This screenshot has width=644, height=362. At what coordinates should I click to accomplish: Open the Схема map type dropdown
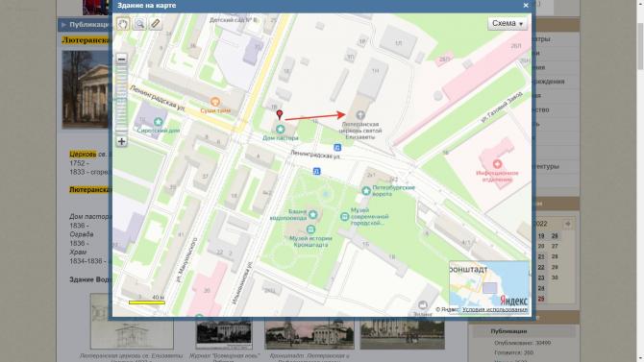(508, 23)
